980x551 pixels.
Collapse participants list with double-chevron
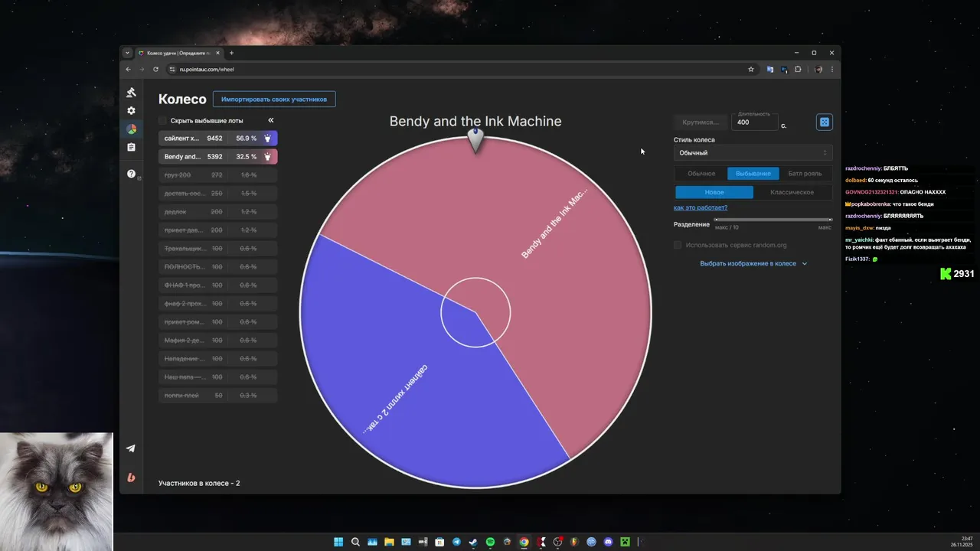click(x=270, y=120)
